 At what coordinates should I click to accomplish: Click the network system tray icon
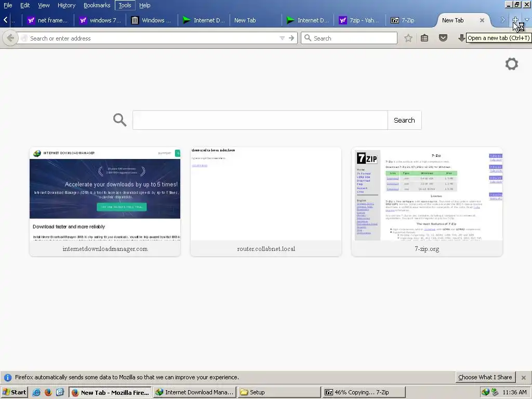[495, 392]
